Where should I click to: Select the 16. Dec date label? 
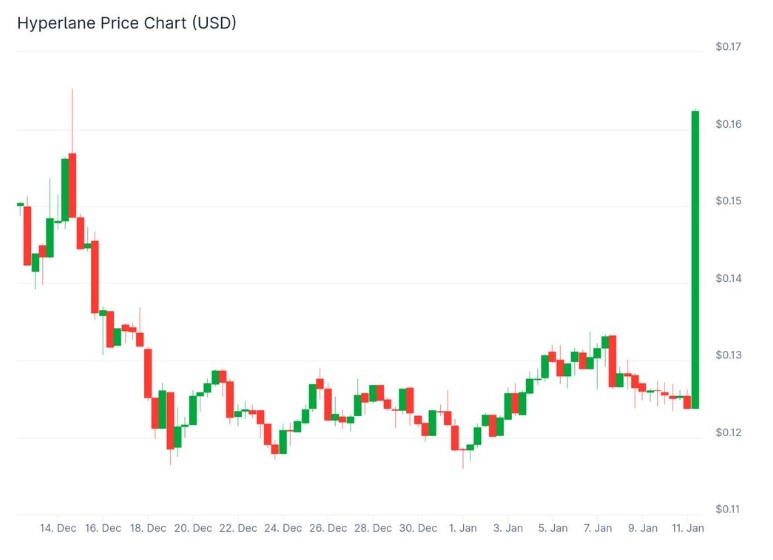[x=103, y=528]
